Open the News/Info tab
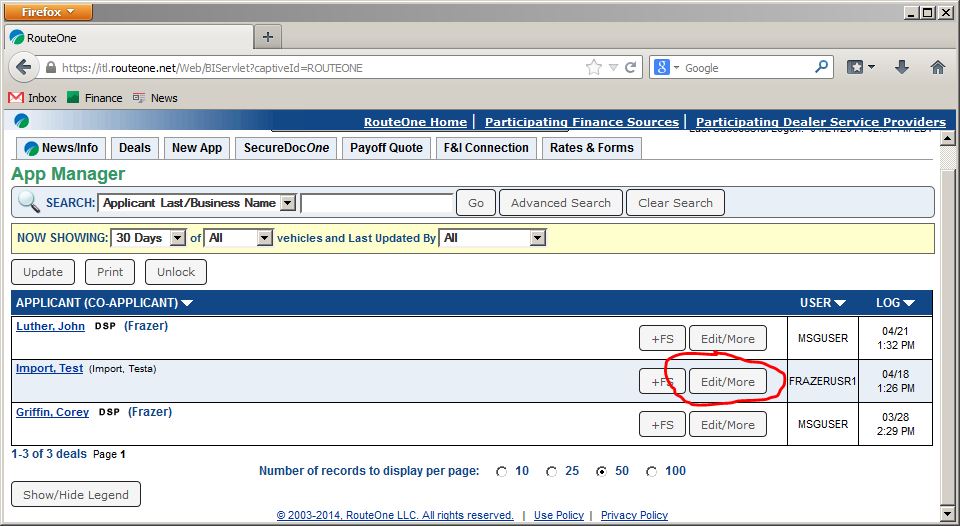This screenshot has width=960, height=526. (x=61, y=148)
